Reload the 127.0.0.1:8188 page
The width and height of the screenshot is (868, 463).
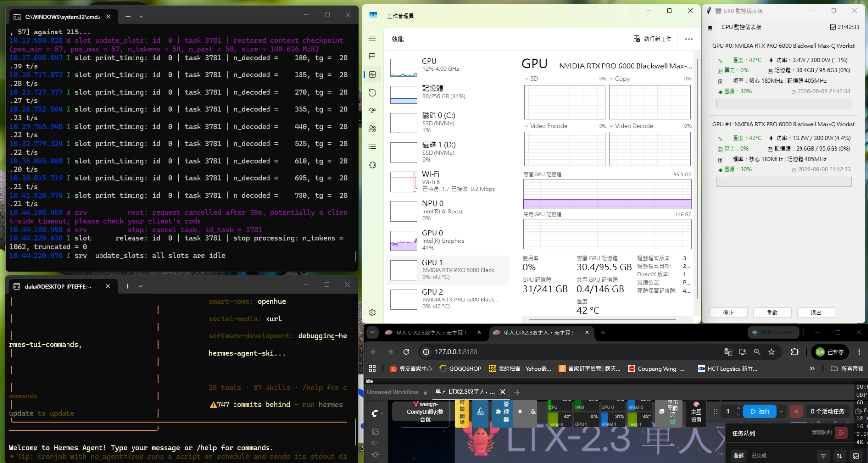(406, 352)
